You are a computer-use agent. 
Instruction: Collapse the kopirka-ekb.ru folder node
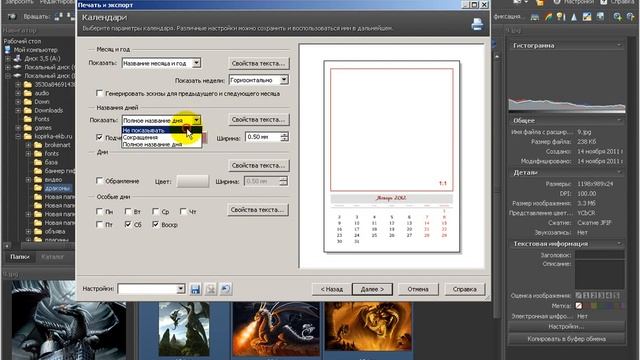click(18, 136)
